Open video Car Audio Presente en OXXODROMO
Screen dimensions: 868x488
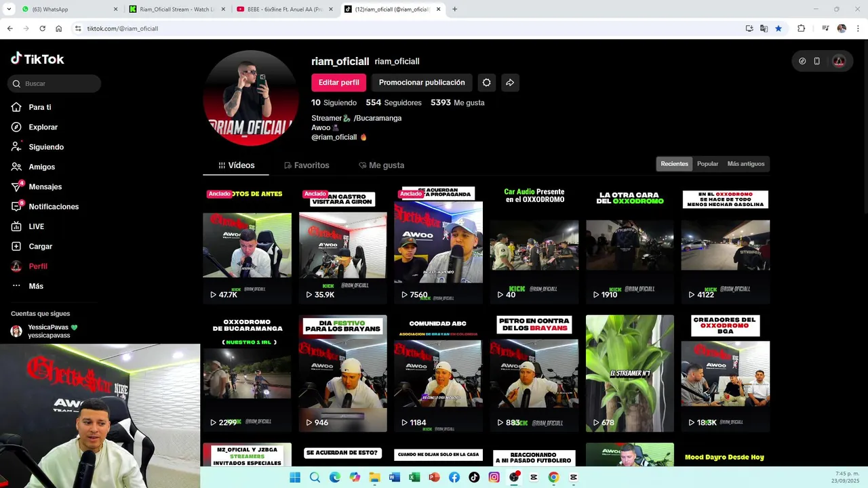(x=534, y=245)
